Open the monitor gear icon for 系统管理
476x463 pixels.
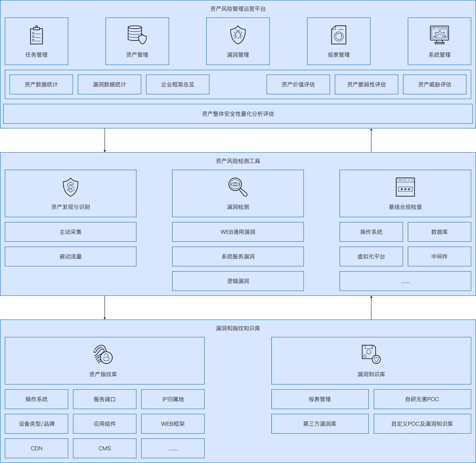tap(440, 35)
